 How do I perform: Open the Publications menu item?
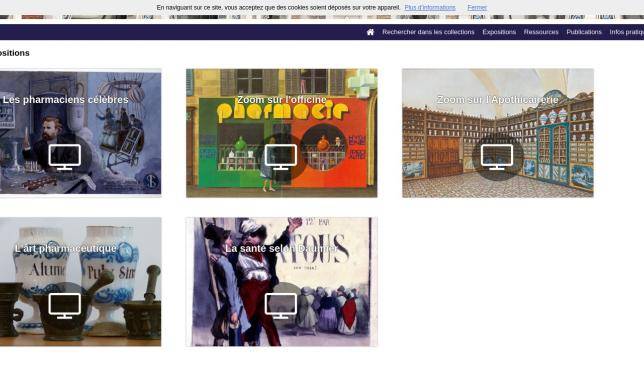[584, 32]
